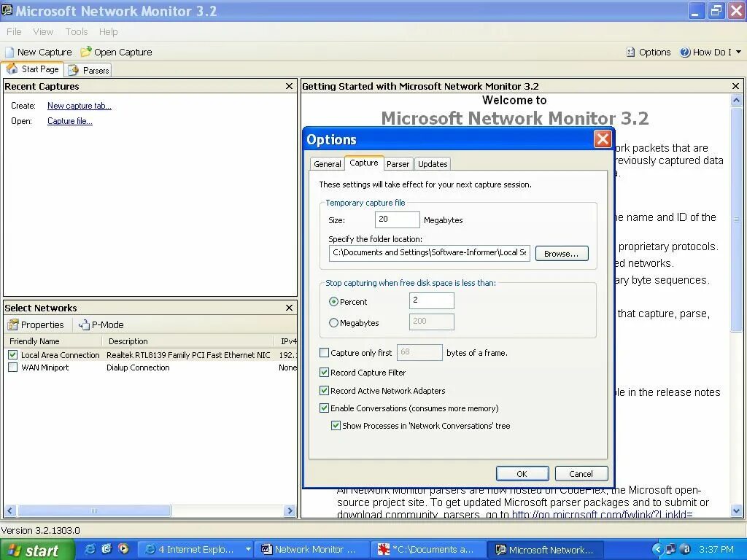Click the Version 3.2.1303.0 status bar text
Viewport: 747px width, 560px height.
[41, 531]
